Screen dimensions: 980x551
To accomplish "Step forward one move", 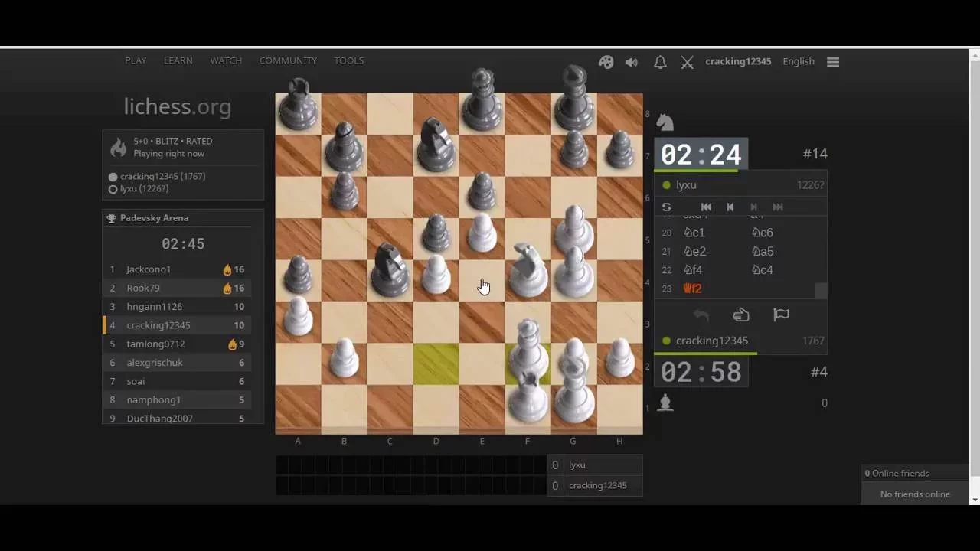I will (x=753, y=207).
